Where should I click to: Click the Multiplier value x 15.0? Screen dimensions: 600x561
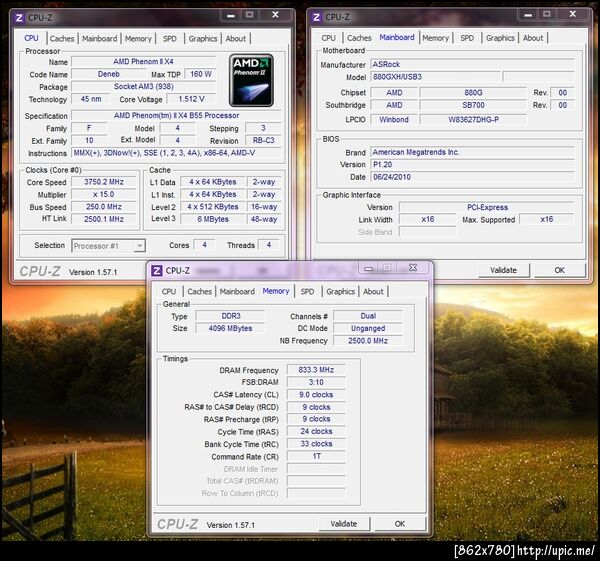click(x=104, y=194)
